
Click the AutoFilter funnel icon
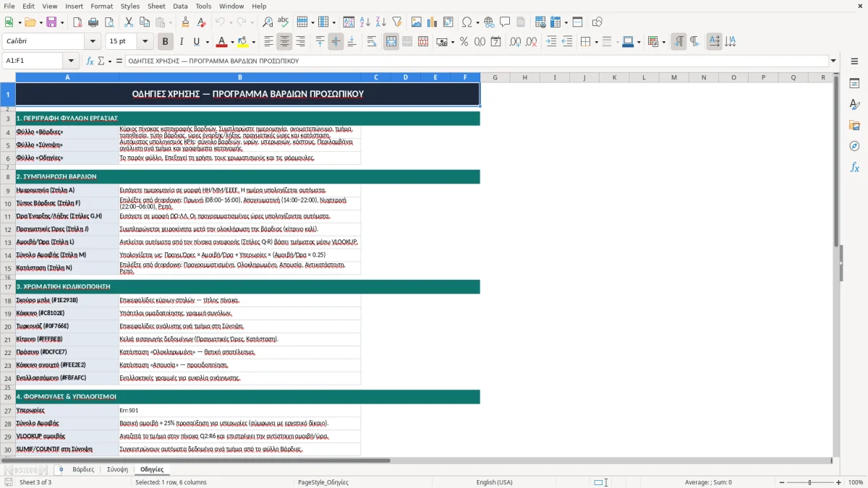point(397,22)
